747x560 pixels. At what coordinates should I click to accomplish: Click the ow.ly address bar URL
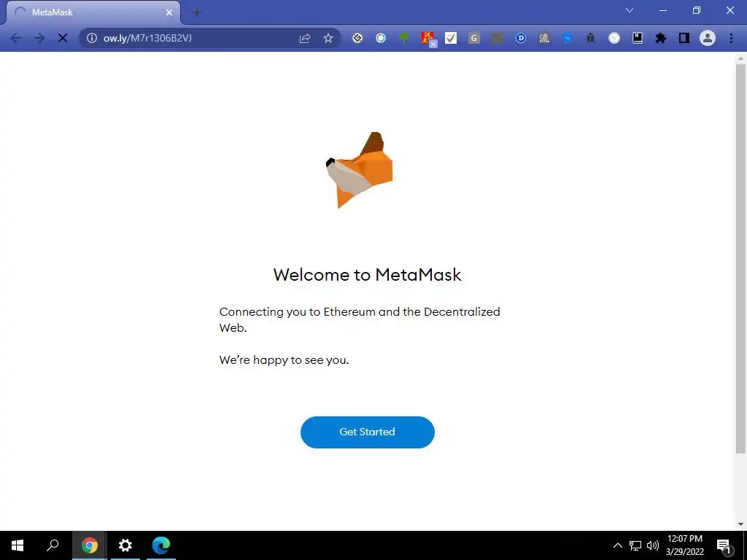coord(147,38)
